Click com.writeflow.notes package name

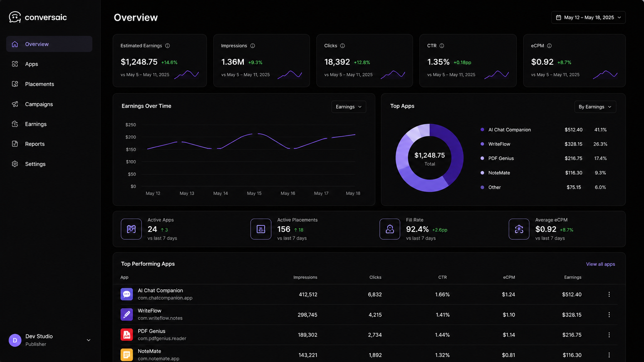pyautogui.click(x=160, y=318)
